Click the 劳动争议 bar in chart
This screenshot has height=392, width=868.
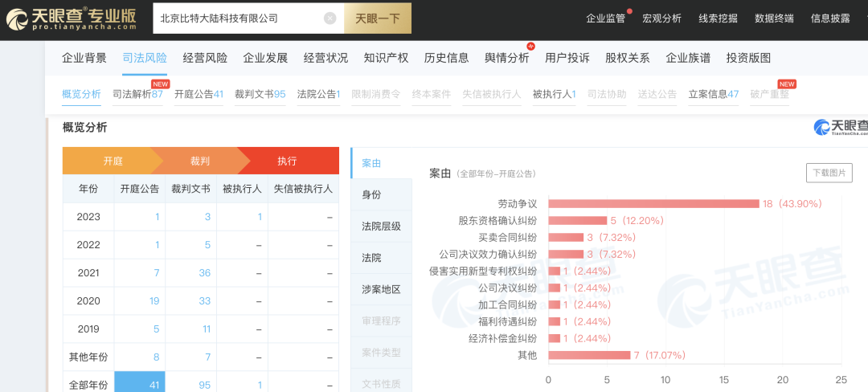pos(653,203)
